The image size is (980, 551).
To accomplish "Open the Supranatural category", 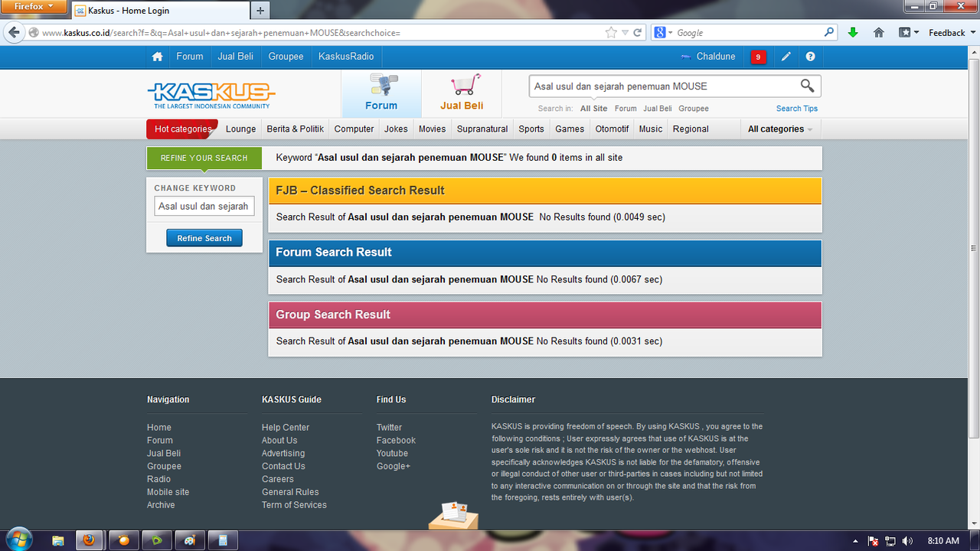I will pyautogui.click(x=482, y=129).
